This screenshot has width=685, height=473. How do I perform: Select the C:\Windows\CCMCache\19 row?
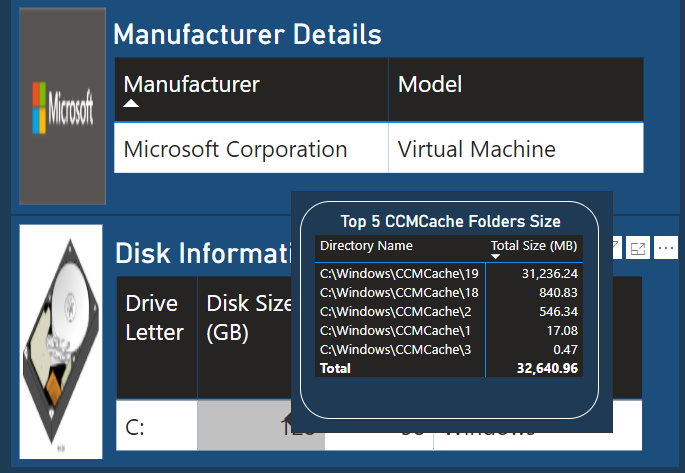pos(449,273)
